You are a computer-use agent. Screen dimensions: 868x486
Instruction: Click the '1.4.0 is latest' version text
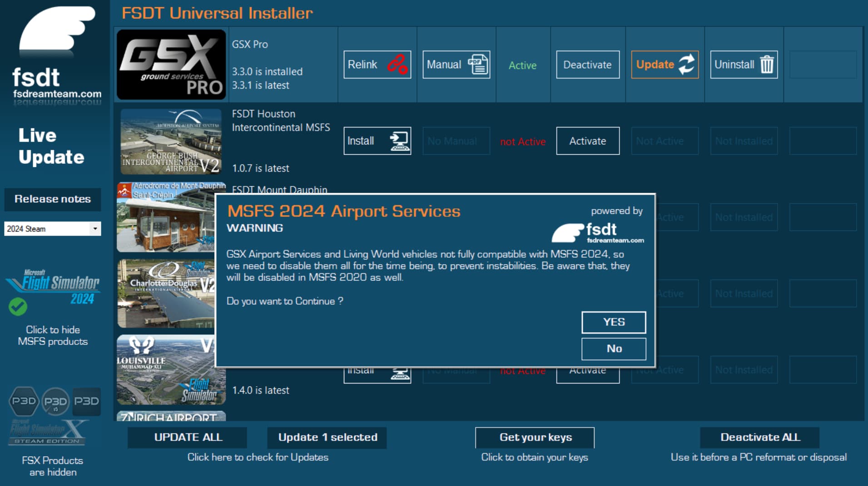(260, 390)
